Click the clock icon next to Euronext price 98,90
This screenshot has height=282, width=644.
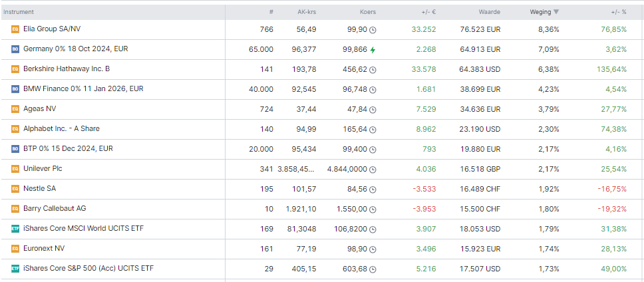pyautogui.click(x=373, y=249)
